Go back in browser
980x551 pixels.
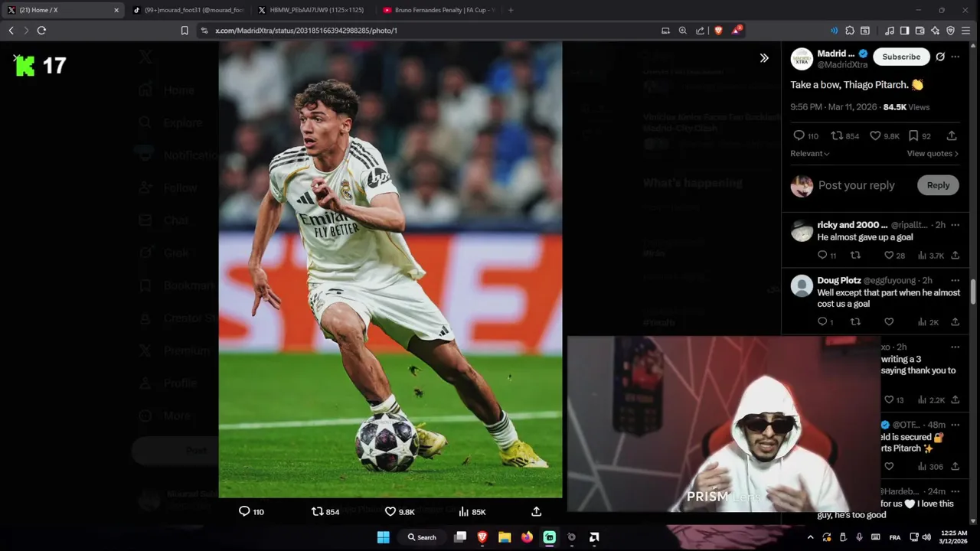(x=11, y=31)
